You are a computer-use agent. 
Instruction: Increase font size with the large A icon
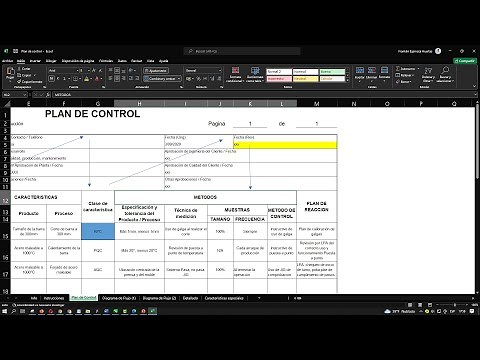(94, 70)
